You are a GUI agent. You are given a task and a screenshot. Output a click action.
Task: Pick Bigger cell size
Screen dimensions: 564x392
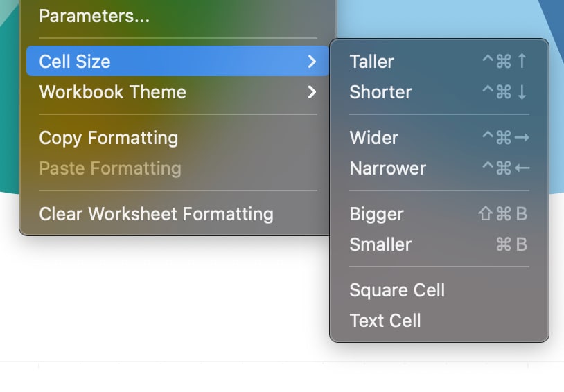pos(439,214)
